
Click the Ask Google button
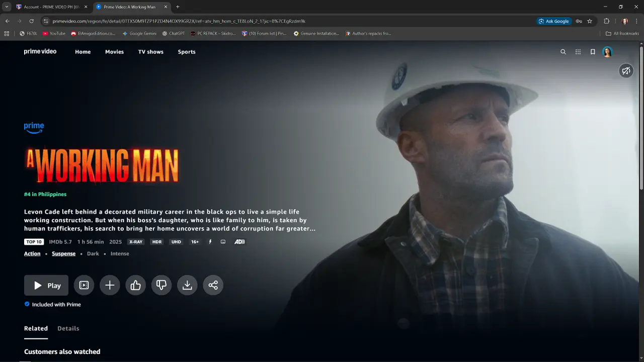click(x=554, y=21)
